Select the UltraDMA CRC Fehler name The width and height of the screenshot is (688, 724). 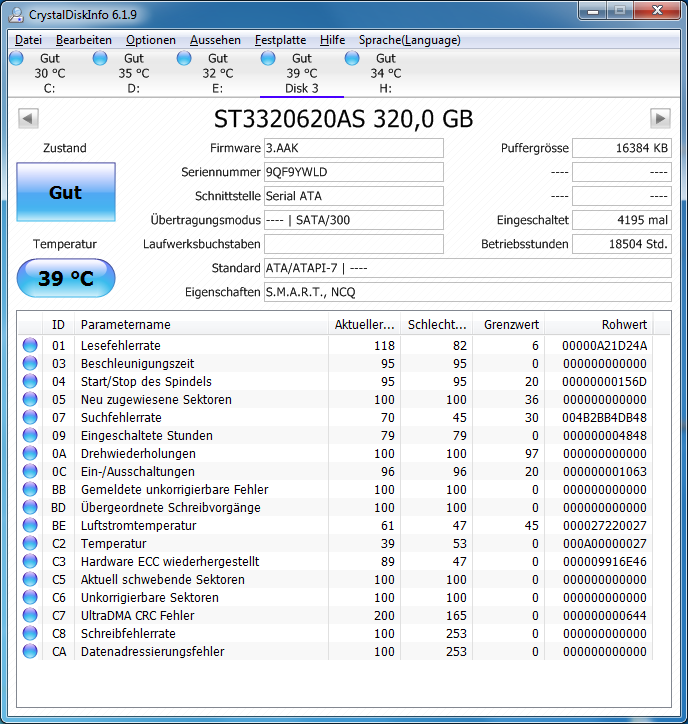(138, 615)
